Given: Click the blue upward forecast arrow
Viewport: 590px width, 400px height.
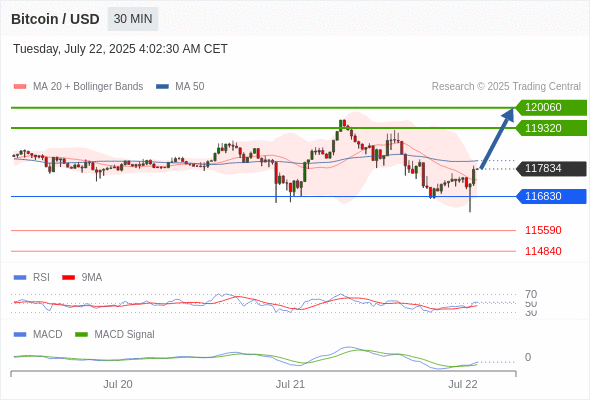Looking at the screenshot, I should click(497, 138).
